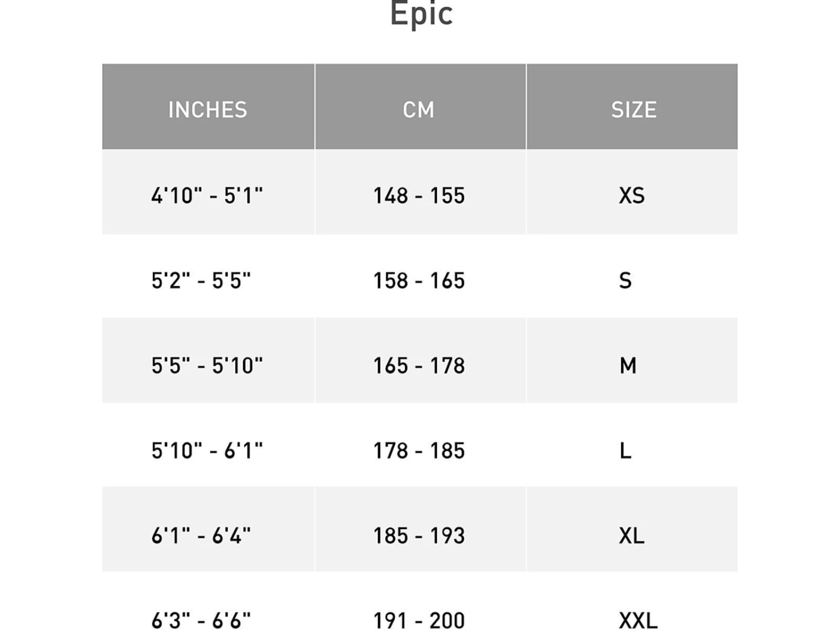Choose the S size cell
Screen dimensions: 840x630
pyautogui.click(x=626, y=280)
